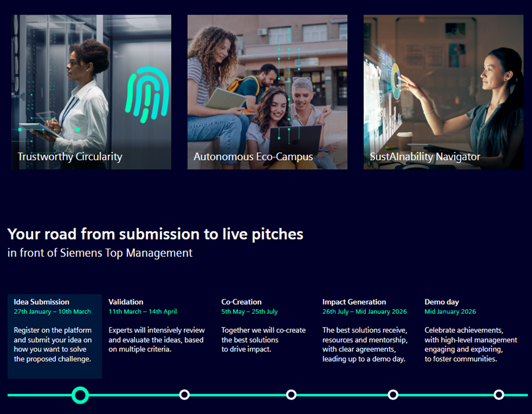Click the Demo day phase heading
Screen dimensions: 532x414
pos(442,302)
